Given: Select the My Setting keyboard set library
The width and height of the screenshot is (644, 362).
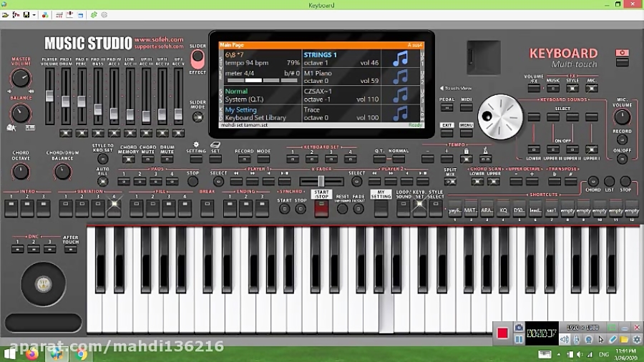Looking at the screenshot, I should click(263, 113).
